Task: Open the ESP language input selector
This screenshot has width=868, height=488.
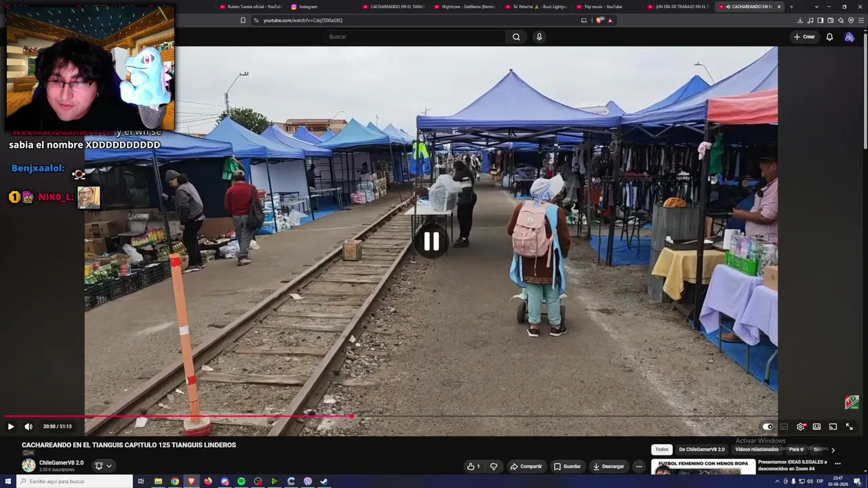Action: tap(820, 481)
